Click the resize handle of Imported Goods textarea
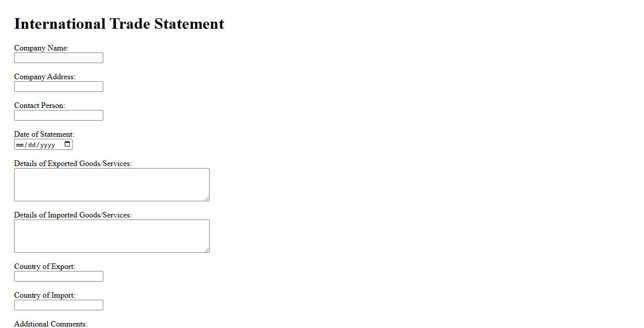 pyautogui.click(x=207, y=250)
